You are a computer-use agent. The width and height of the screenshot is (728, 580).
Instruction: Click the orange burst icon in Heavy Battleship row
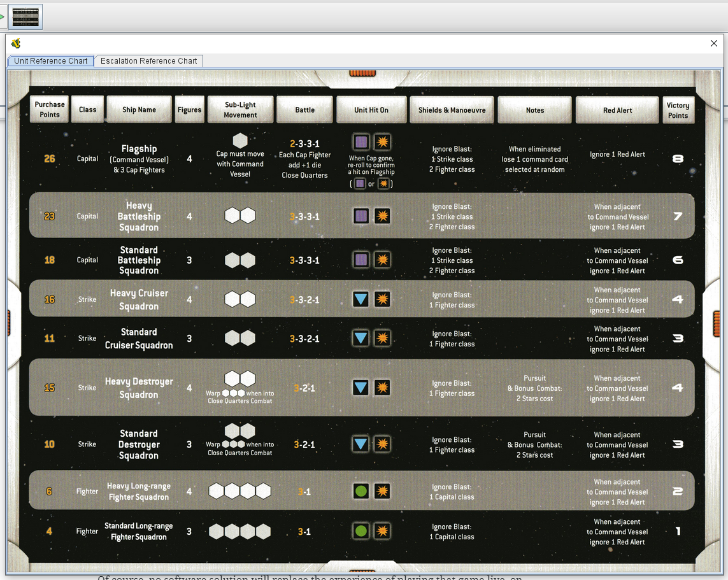point(382,216)
